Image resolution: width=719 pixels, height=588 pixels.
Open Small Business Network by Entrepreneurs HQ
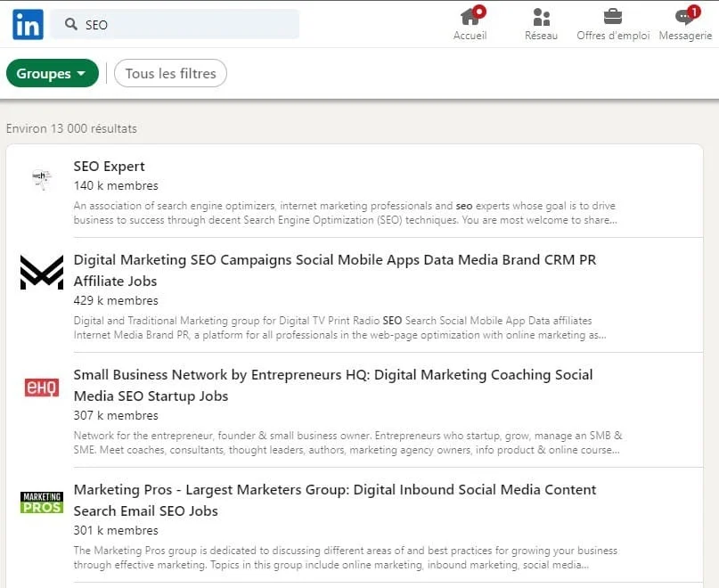tap(333, 385)
